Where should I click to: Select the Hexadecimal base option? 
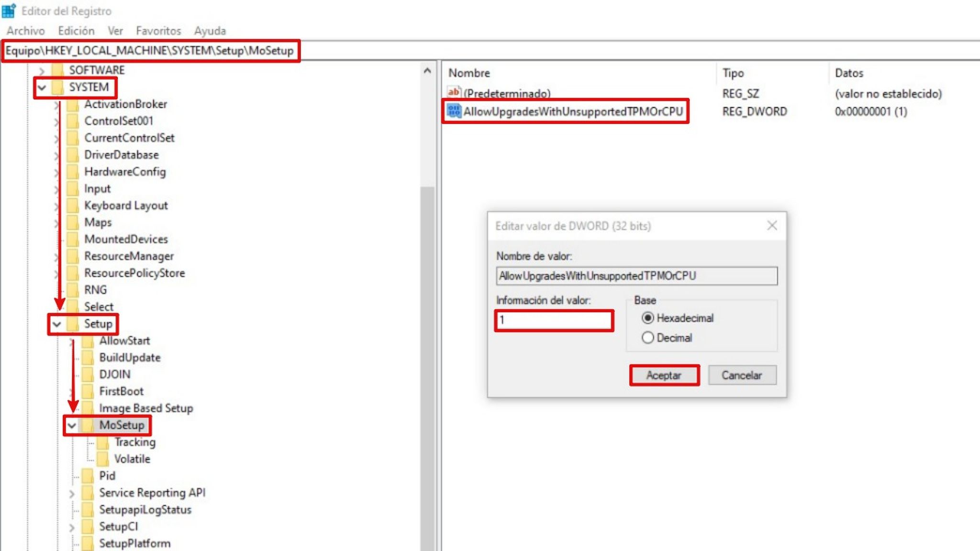(x=649, y=318)
